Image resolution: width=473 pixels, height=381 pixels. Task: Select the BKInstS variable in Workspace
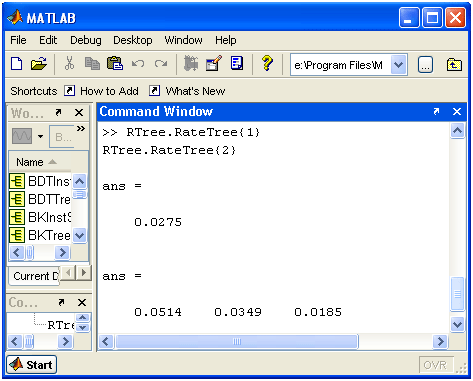[x=40, y=217]
